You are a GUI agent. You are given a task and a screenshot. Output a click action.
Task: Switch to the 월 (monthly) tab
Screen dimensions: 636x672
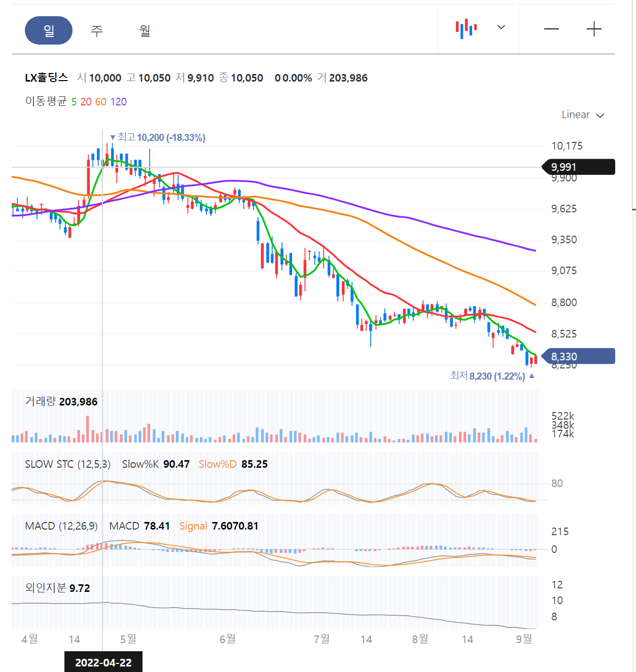[x=145, y=31]
